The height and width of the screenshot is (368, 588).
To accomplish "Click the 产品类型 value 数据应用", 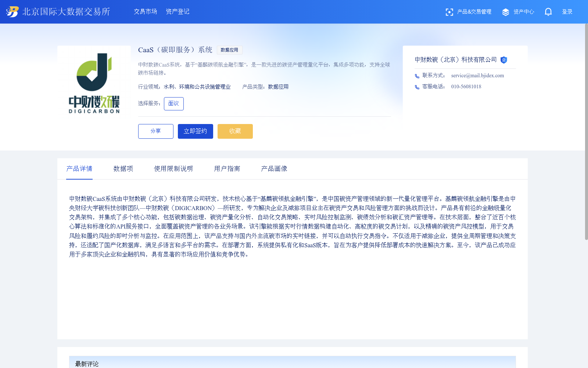I will click(x=278, y=87).
